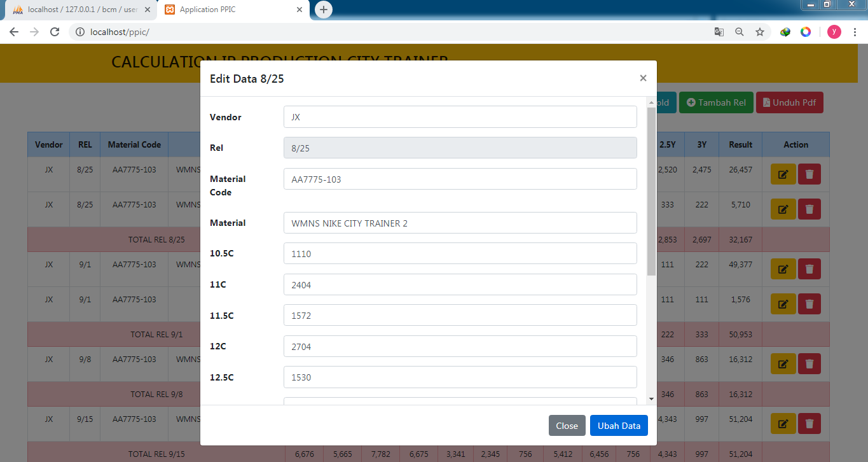Click edit icon for REL 9/15 row

(783, 423)
